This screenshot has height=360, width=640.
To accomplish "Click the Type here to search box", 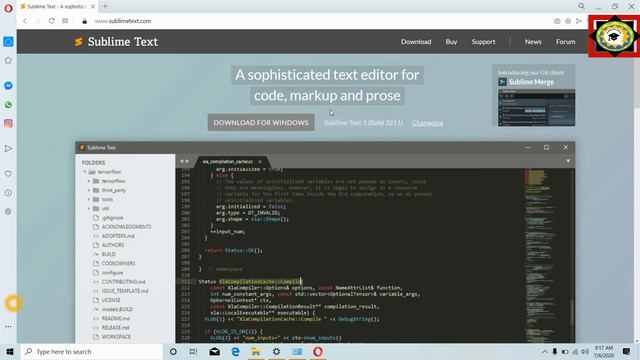I will 92,351.
